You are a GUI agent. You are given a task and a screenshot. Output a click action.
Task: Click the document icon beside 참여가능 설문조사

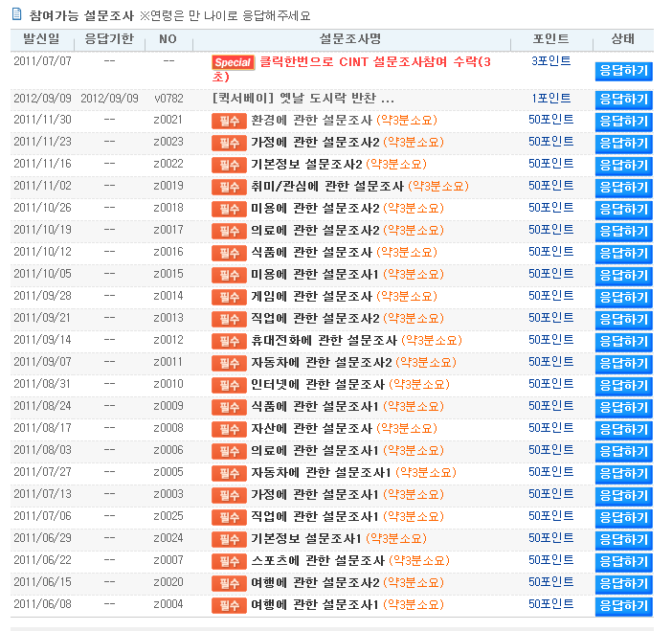point(16,14)
